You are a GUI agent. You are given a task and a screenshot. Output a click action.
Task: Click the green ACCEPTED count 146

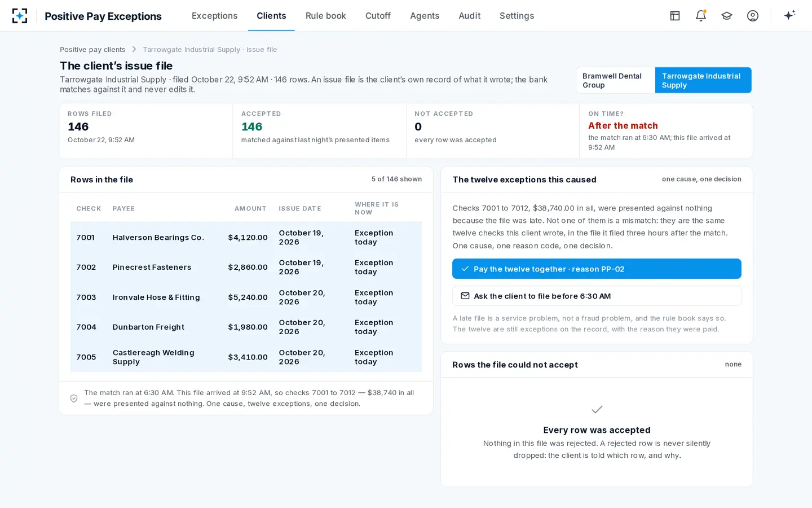[251, 126]
